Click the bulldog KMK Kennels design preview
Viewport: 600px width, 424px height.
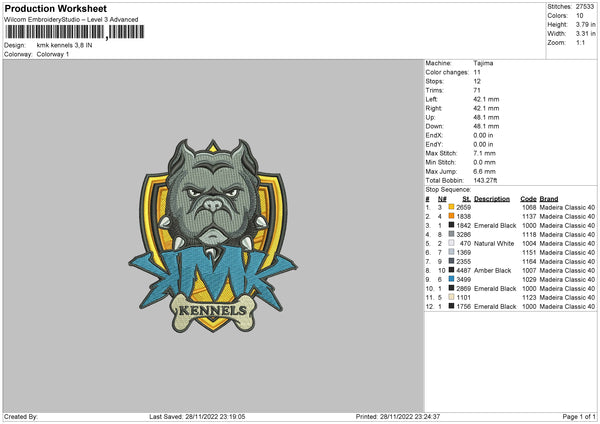pyautogui.click(x=213, y=236)
